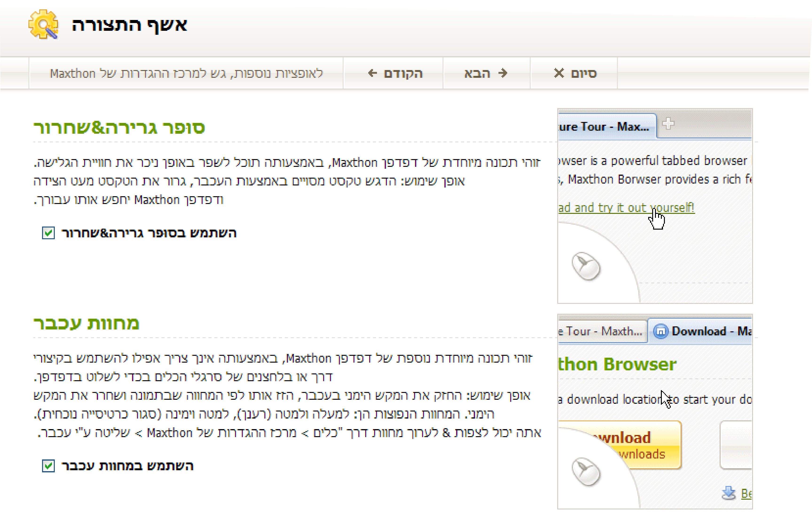This screenshot has height=517, width=812.
Task: Click the blue download arrow icon
Action: (728, 493)
